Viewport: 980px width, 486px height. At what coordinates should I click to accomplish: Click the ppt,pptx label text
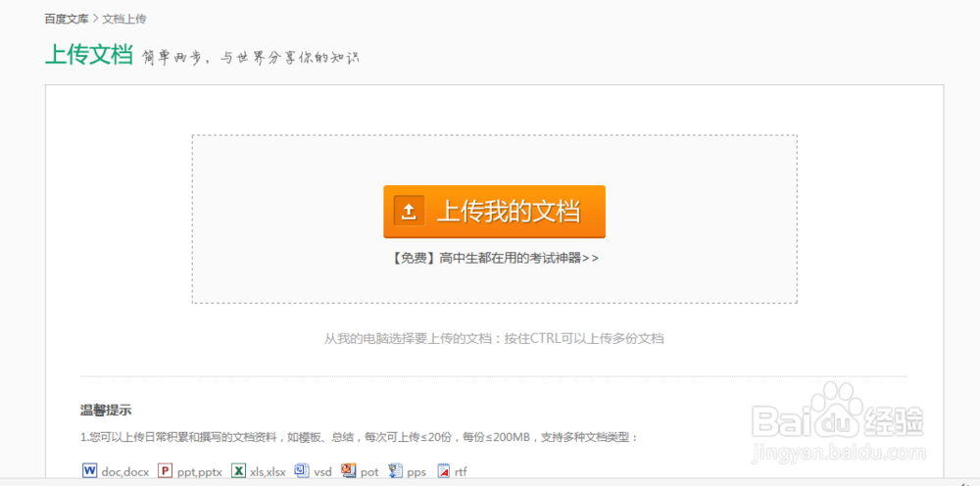(x=199, y=472)
